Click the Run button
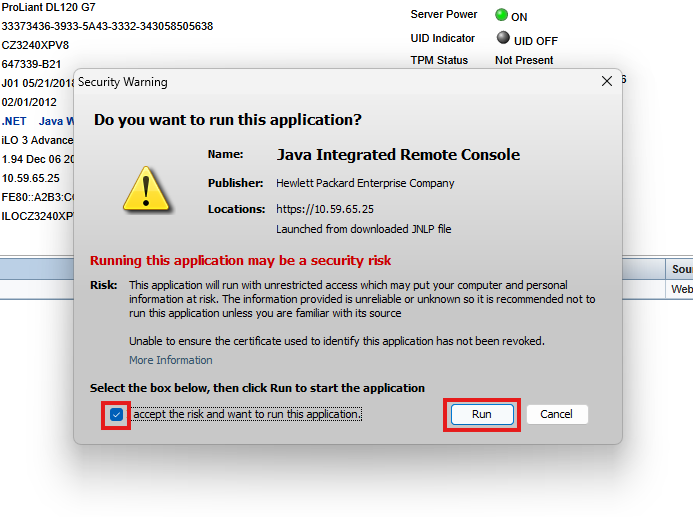 point(482,414)
